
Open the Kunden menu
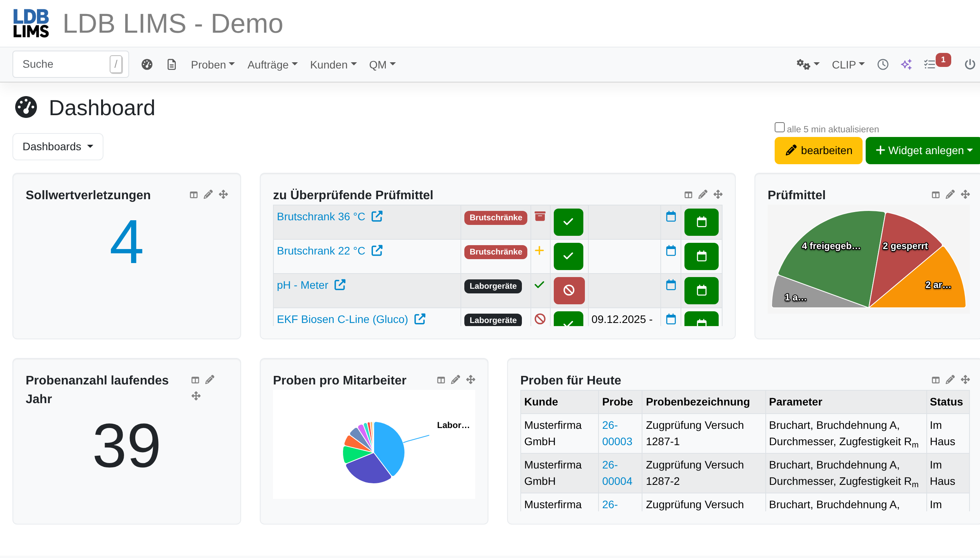coord(333,65)
